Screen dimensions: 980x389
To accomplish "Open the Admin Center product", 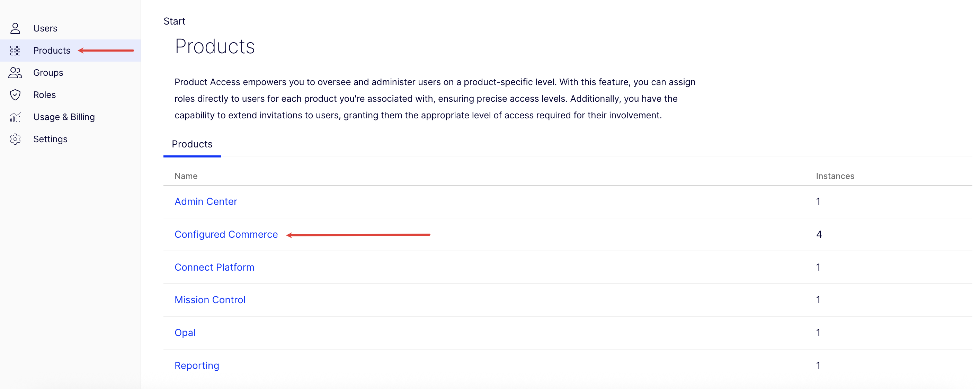I will click(206, 201).
